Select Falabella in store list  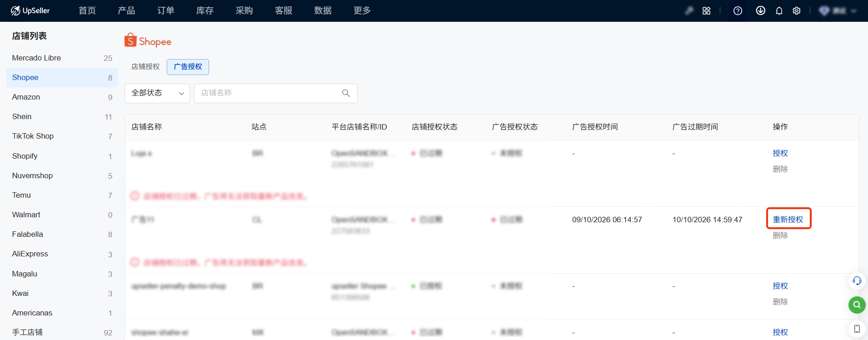point(62,234)
